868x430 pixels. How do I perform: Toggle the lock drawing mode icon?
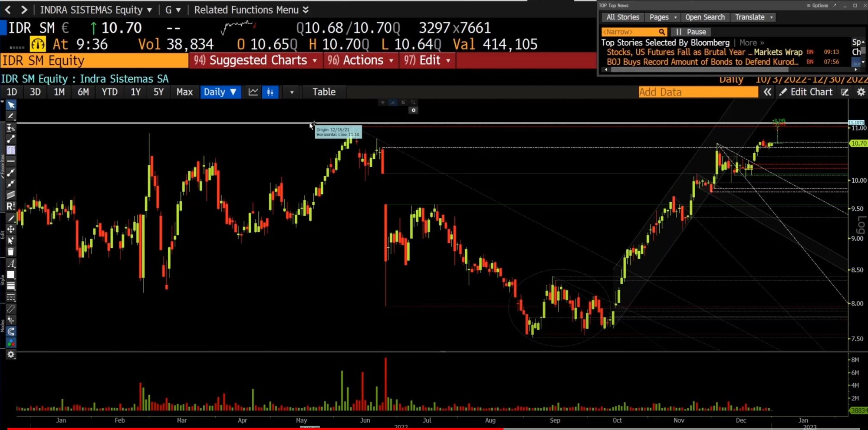click(x=11, y=320)
